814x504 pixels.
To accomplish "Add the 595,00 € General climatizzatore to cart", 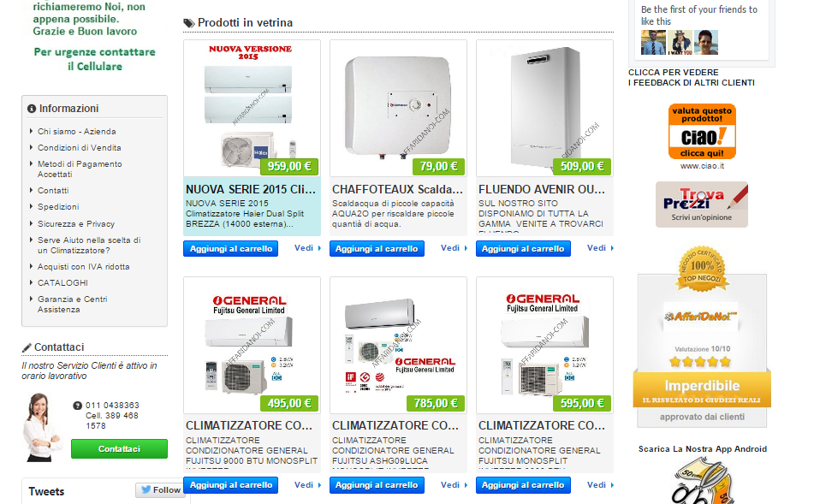I will pos(523,485).
